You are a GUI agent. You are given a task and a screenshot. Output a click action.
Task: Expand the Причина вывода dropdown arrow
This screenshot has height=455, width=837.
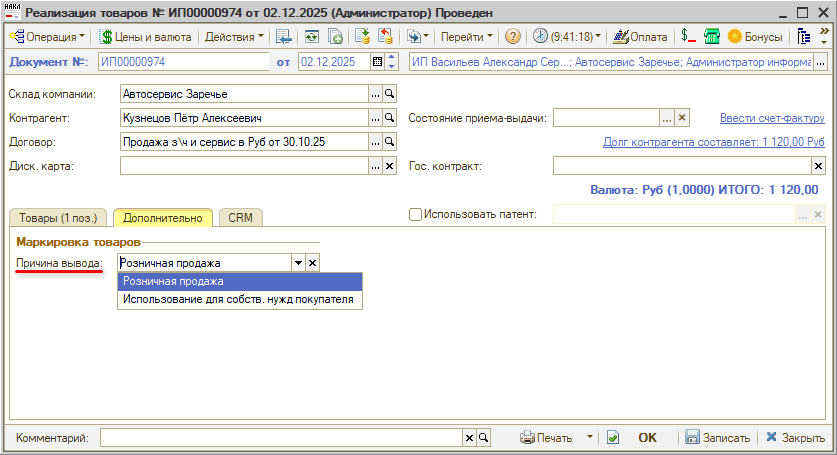click(297, 263)
